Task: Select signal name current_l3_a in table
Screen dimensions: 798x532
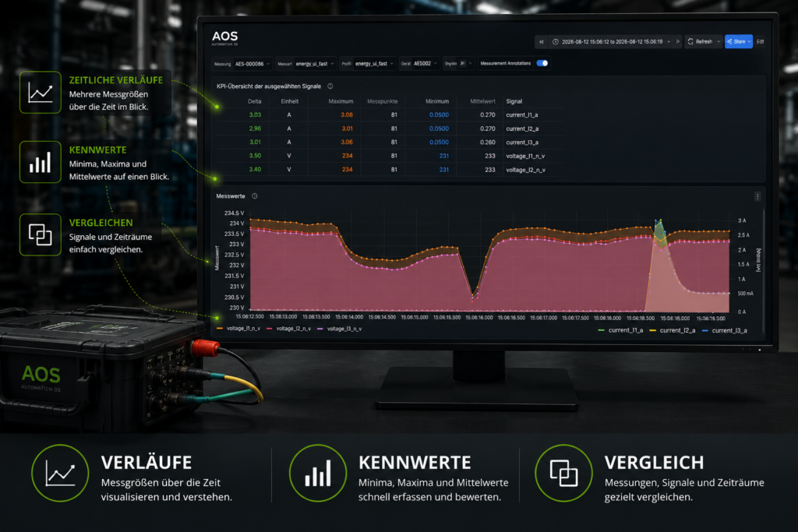Action: [x=522, y=143]
